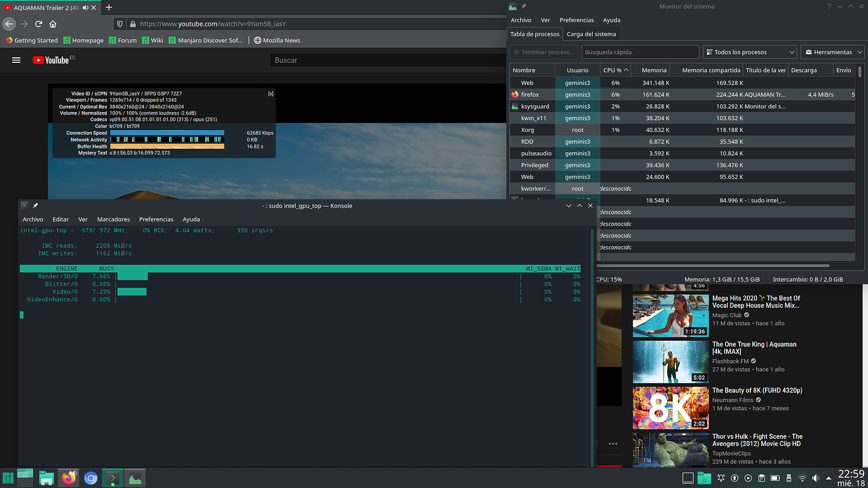
Task: Go to Firefox home page
Action: [53, 24]
